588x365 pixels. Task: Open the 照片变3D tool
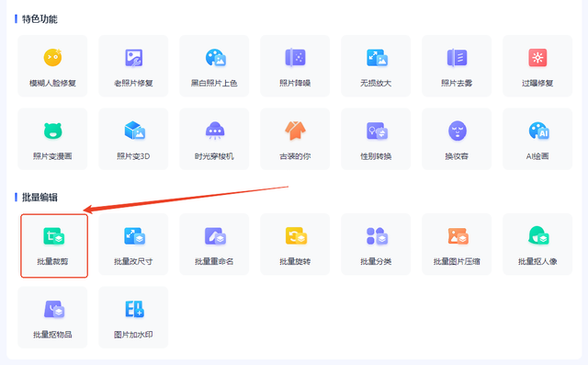tap(133, 139)
